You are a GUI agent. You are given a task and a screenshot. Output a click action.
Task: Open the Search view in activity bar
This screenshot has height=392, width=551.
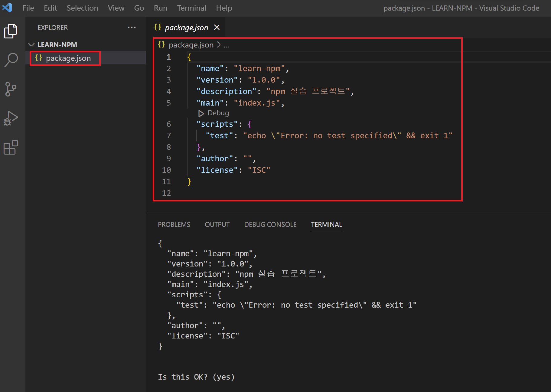click(x=11, y=60)
